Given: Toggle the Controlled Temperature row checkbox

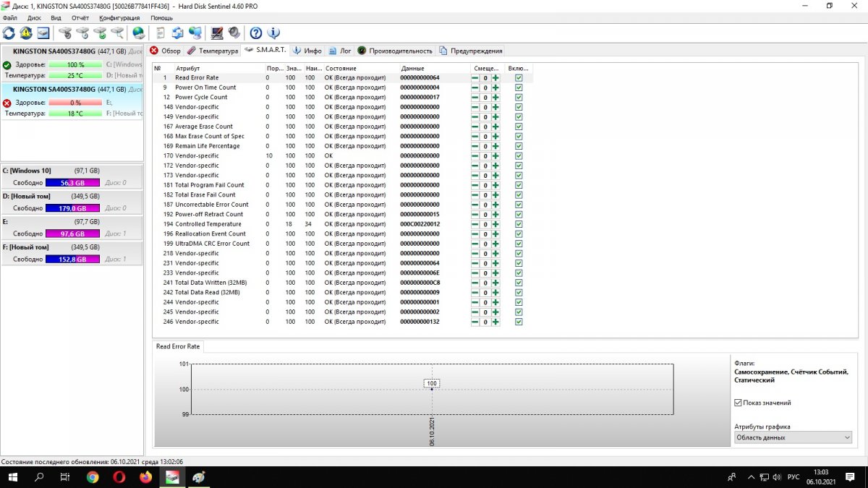Looking at the screenshot, I should click(519, 224).
